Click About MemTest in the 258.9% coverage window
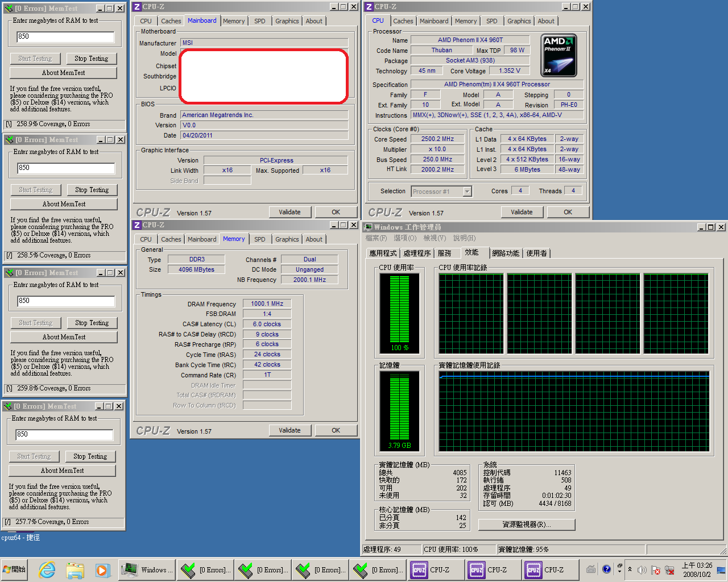The height and width of the screenshot is (582, 728). (x=63, y=73)
